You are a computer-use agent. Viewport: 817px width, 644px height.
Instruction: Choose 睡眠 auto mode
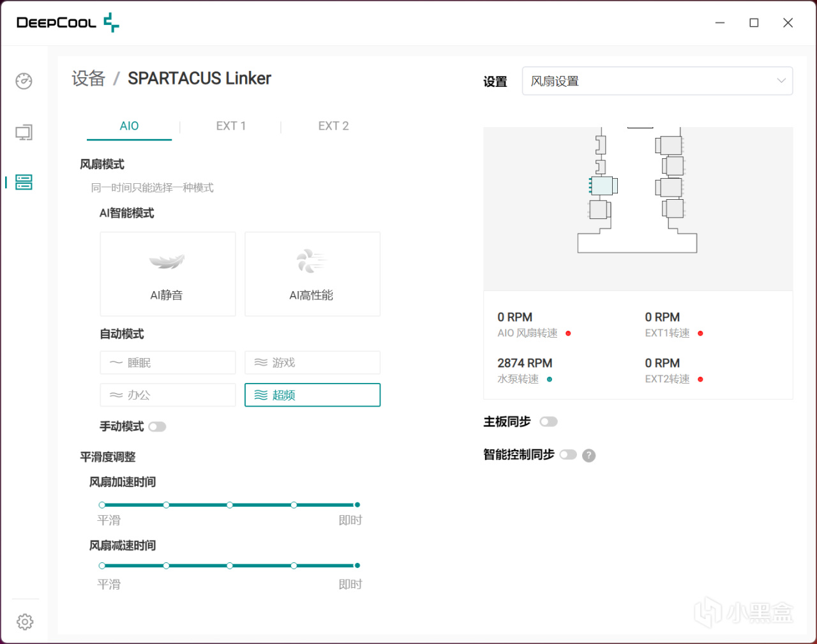click(x=168, y=363)
